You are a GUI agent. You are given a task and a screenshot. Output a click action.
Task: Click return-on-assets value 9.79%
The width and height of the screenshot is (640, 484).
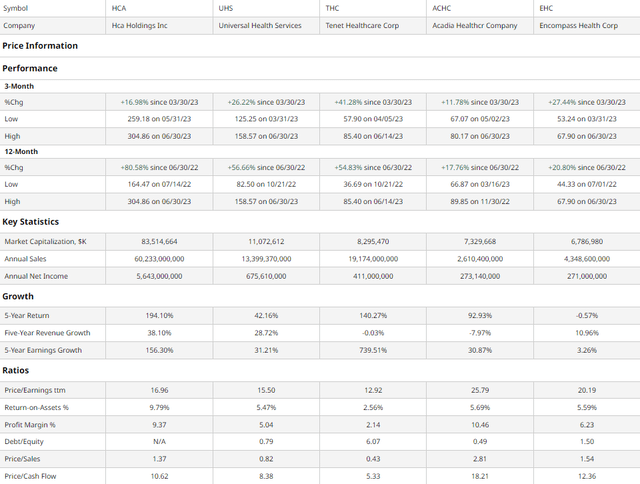(x=159, y=407)
